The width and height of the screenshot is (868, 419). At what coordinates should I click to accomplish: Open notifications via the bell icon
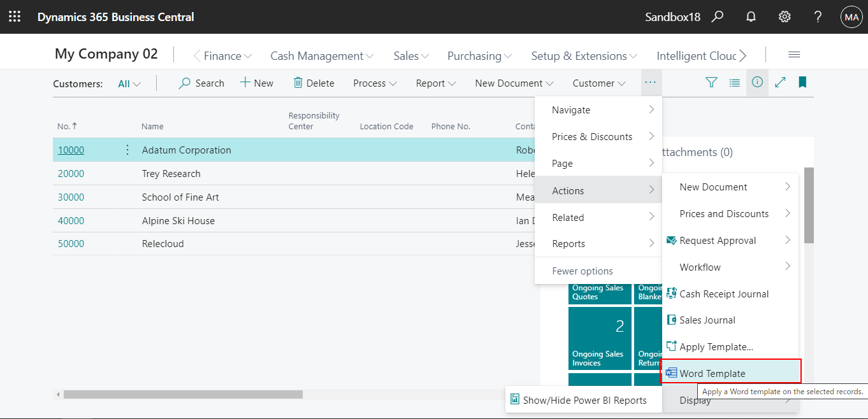[751, 17]
